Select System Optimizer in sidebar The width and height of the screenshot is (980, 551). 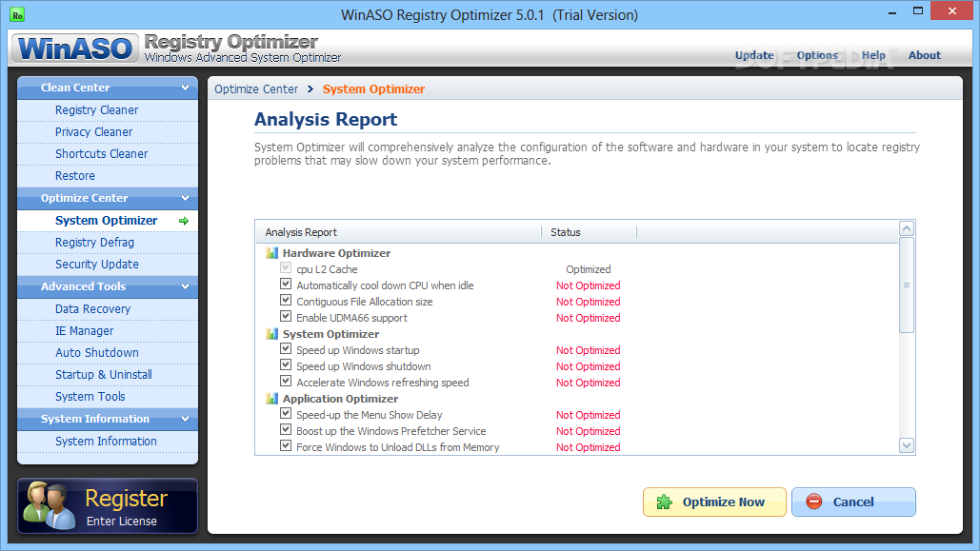(x=108, y=221)
